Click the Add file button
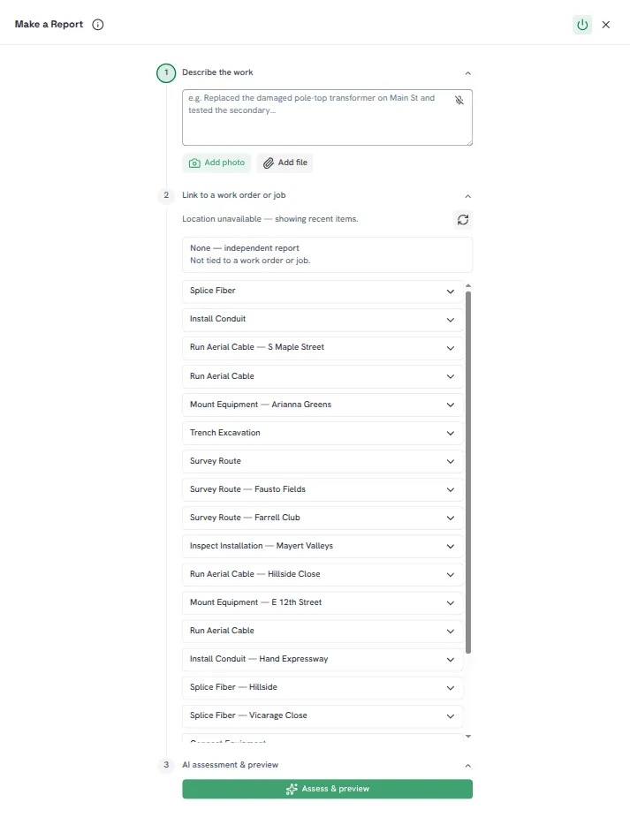Screen dimensions: 630x840 coord(285,163)
